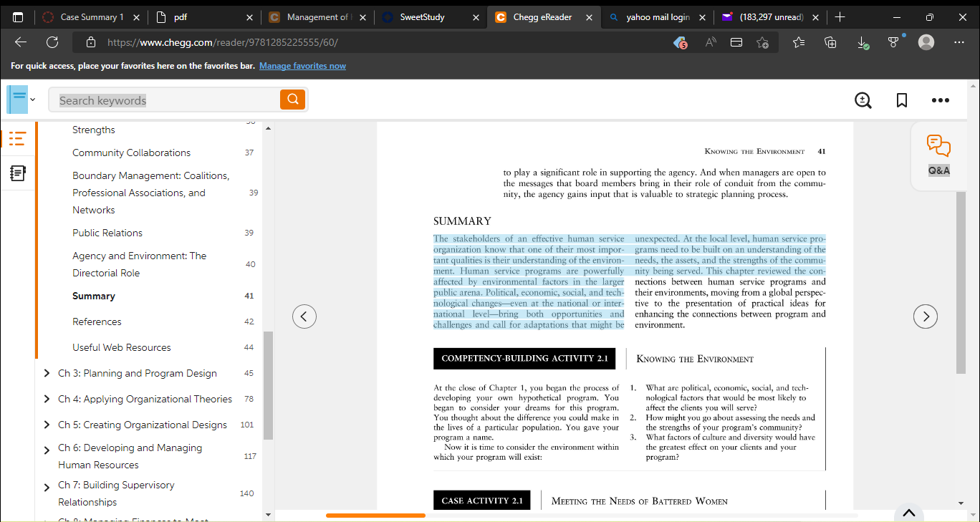
Task: Open Boundary Management: Coalitions entry
Action: point(150,193)
